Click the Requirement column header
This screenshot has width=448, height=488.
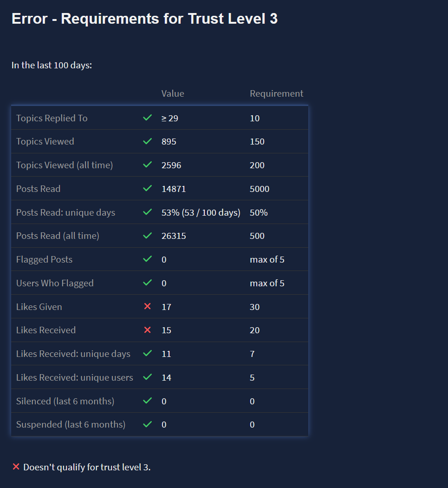click(276, 93)
